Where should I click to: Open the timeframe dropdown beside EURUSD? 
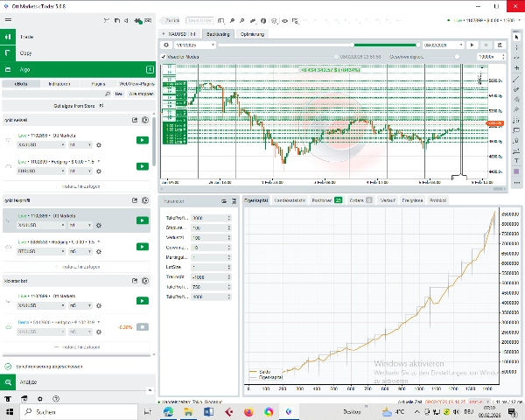(80, 171)
